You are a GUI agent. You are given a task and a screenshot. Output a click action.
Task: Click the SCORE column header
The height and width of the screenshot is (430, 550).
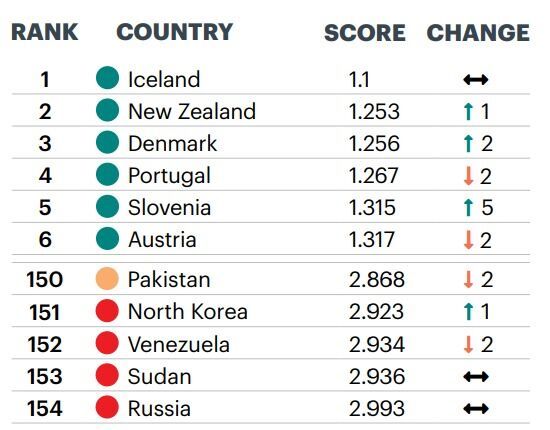pyautogui.click(x=365, y=33)
